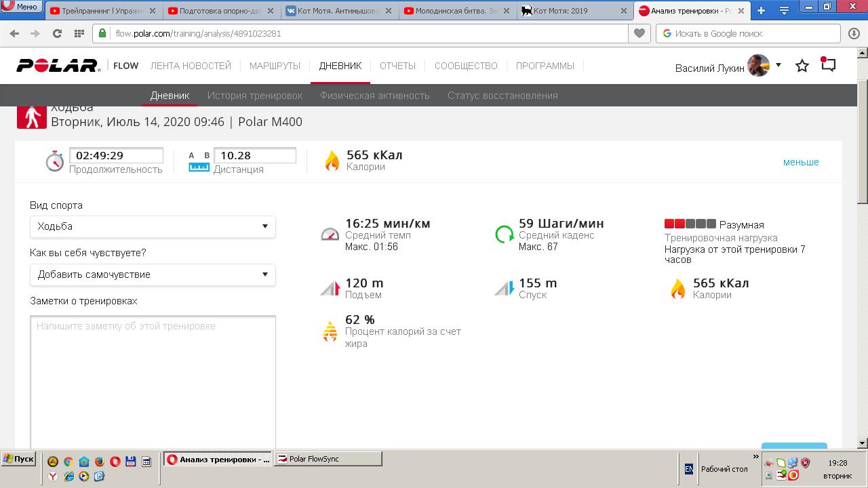
Task: Open the notifications speech bubble icon
Action: [x=828, y=64]
